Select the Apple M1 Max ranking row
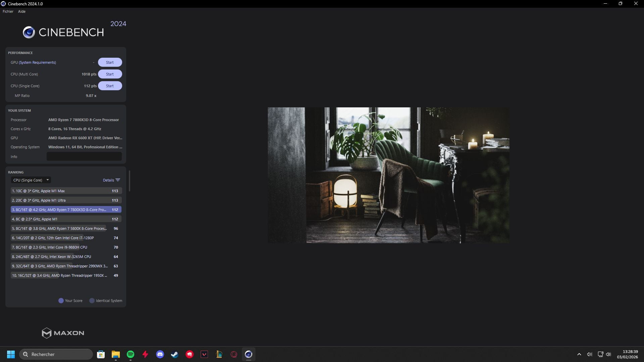Image resolution: width=644 pixels, height=362 pixels. pos(66,191)
